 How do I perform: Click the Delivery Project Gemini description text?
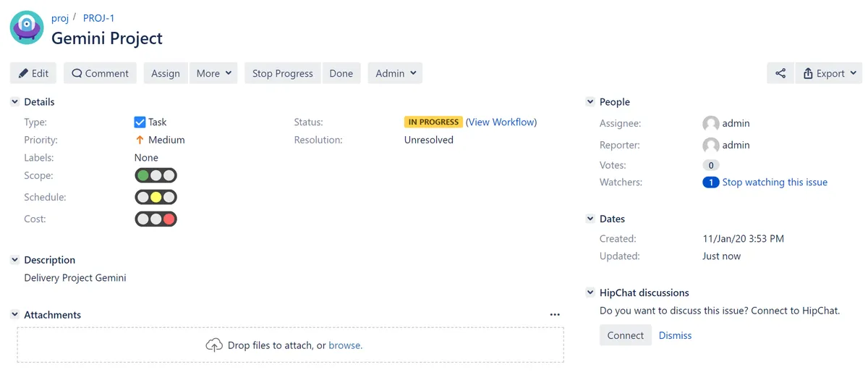tap(75, 278)
